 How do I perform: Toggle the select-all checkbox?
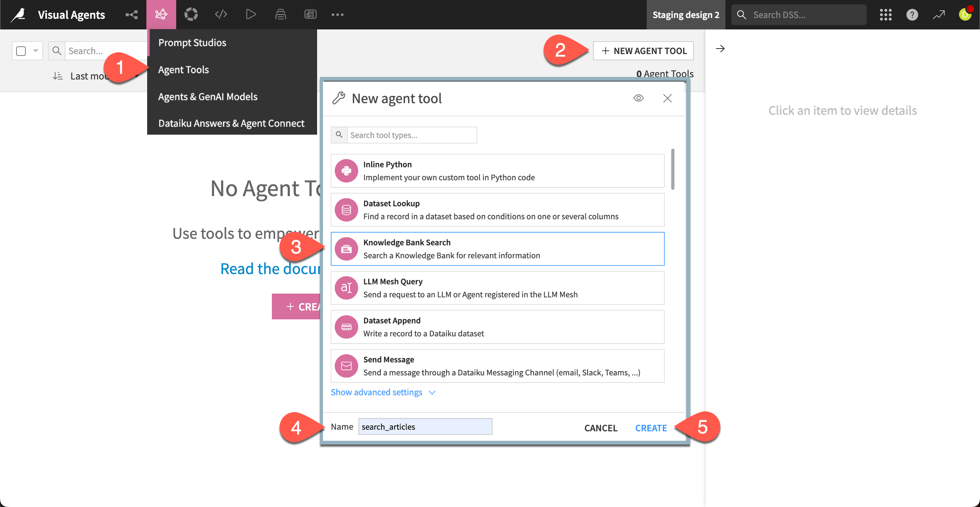pos(21,51)
